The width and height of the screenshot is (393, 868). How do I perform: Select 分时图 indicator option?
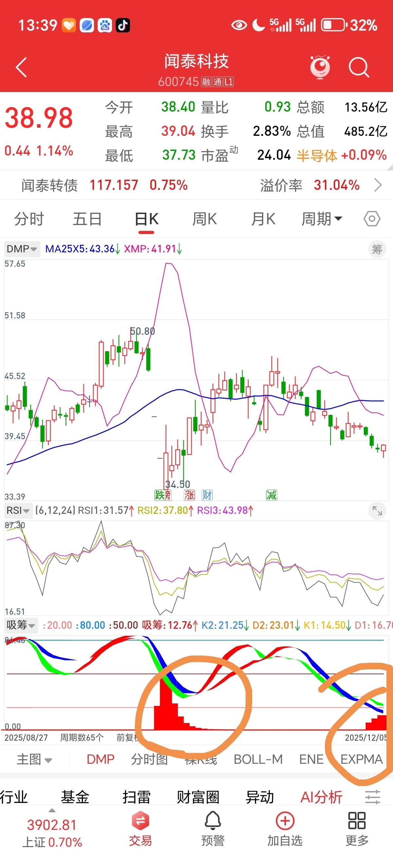149,759
